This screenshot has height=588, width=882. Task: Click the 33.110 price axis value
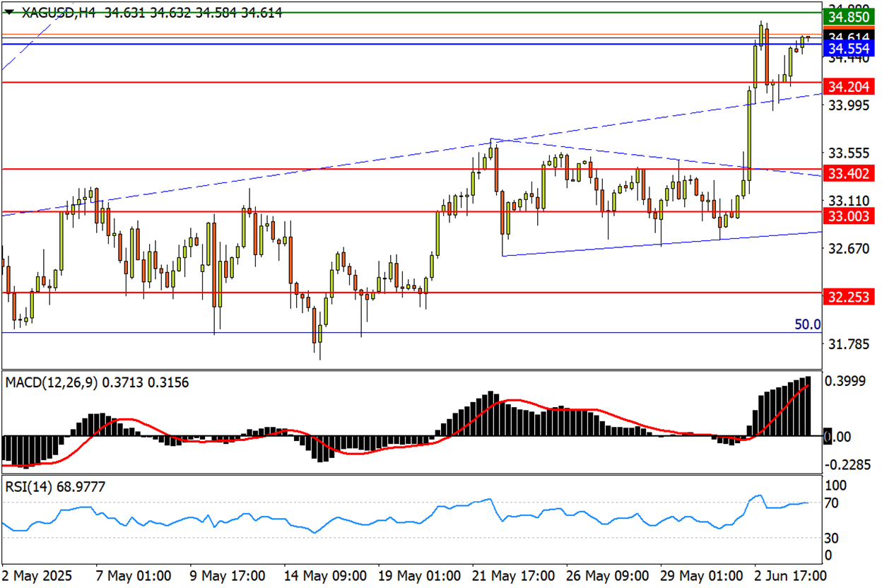coord(848,201)
